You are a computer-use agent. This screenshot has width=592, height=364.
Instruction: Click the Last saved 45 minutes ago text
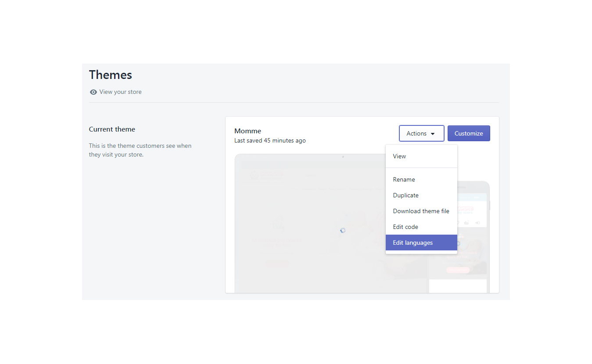click(270, 141)
